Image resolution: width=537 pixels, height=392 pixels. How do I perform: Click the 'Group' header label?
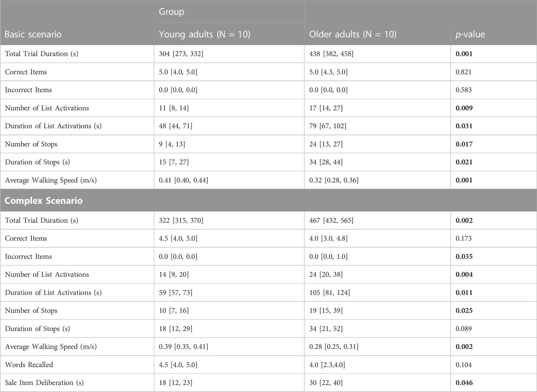172,12
